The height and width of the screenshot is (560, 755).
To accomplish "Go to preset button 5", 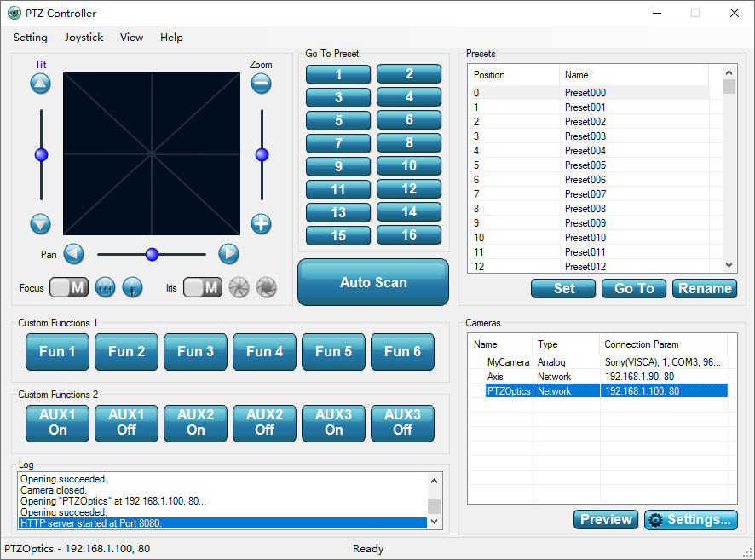I will [338, 120].
